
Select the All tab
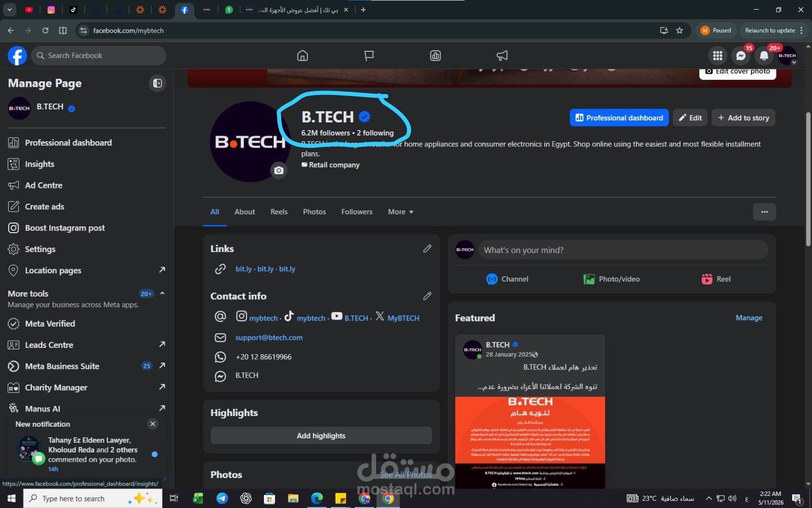pos(215,212)
